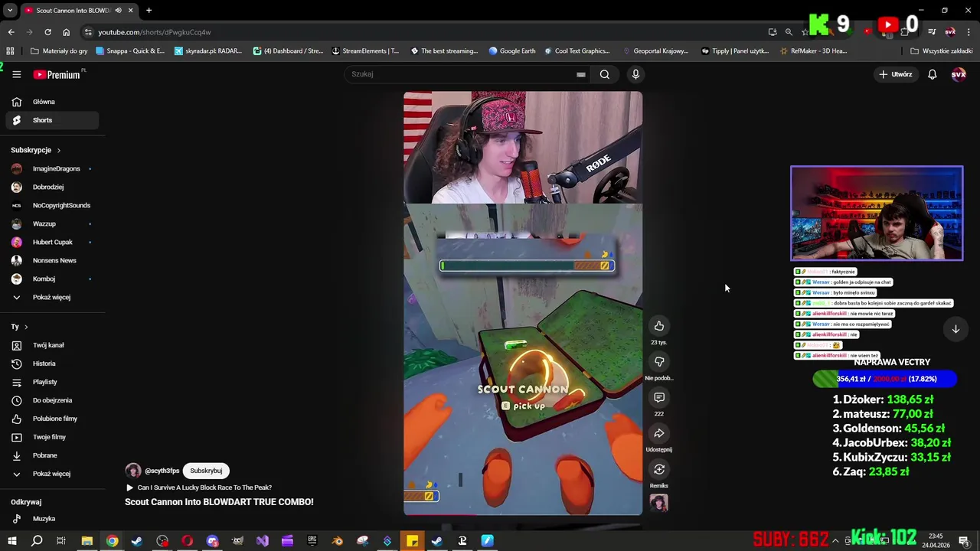Open Do obejrzenia in the sidebar

click(x=52, y=400)
